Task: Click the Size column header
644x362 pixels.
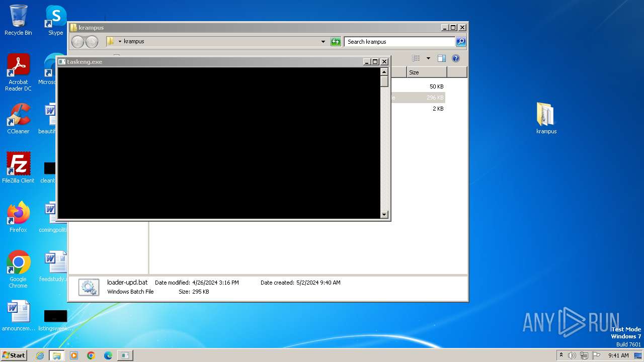Action: (426, 72)
